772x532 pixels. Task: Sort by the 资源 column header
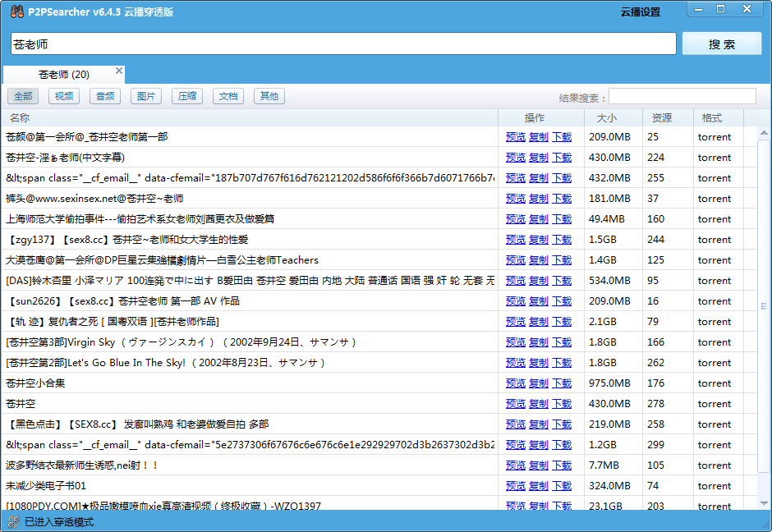pos(669,117)
